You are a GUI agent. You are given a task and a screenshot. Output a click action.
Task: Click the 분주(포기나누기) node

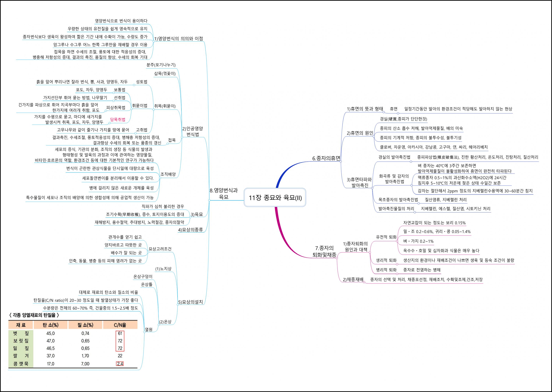point(161,65)
